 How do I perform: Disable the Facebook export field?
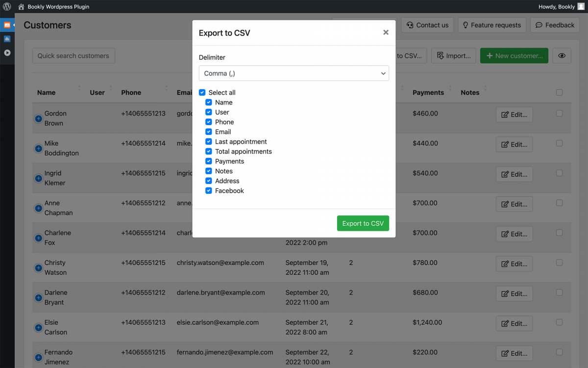pos(209,190)
